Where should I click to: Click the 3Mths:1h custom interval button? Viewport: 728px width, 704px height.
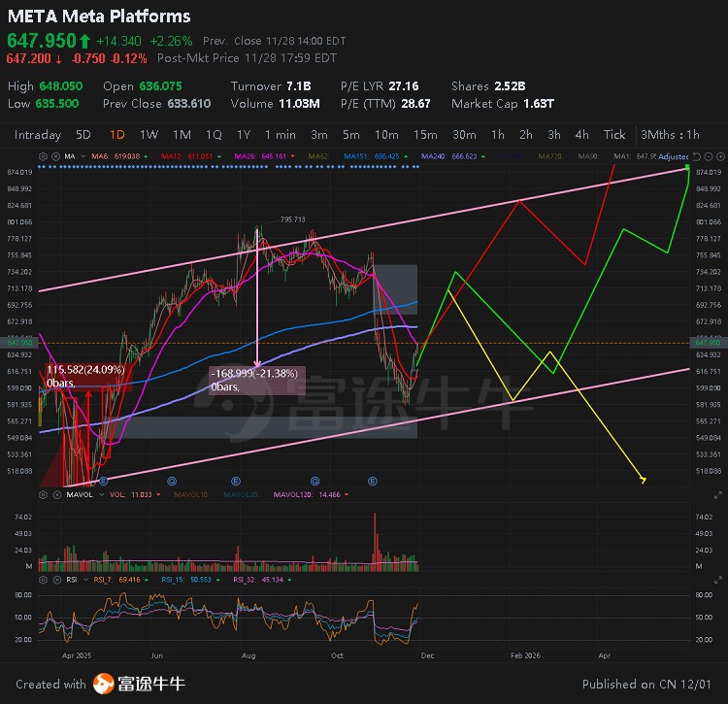pyautogui.click(x=670, y=135)
